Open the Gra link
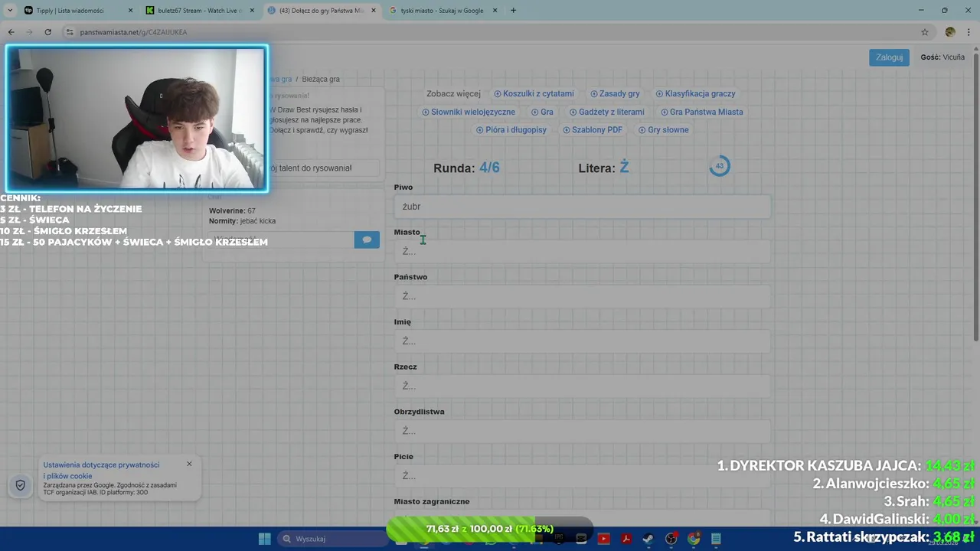Screen dimensions: 980x551 coord(542,112)
